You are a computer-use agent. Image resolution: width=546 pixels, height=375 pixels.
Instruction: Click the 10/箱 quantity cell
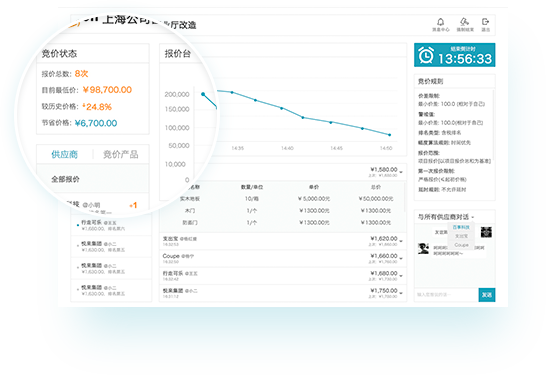[x=251, y=199]
